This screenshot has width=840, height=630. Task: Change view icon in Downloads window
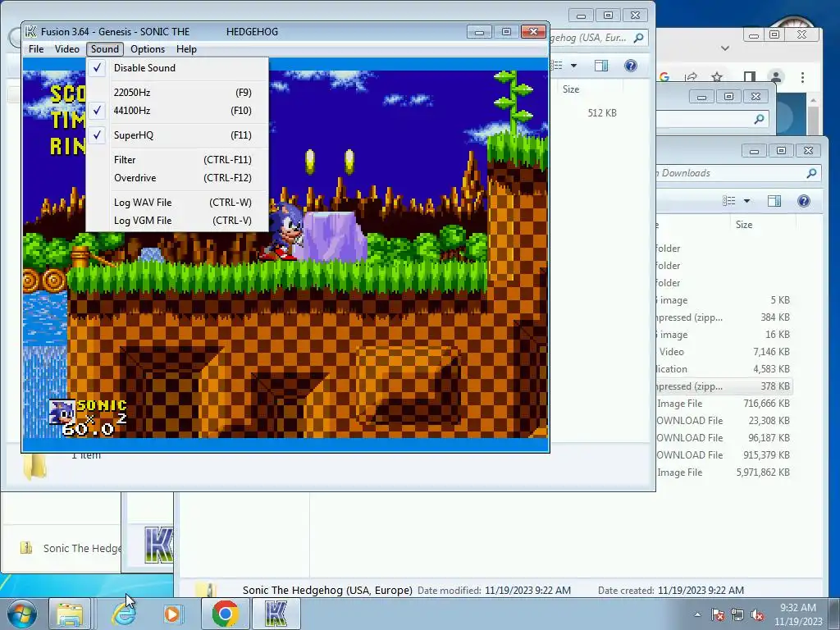point(728,202)
